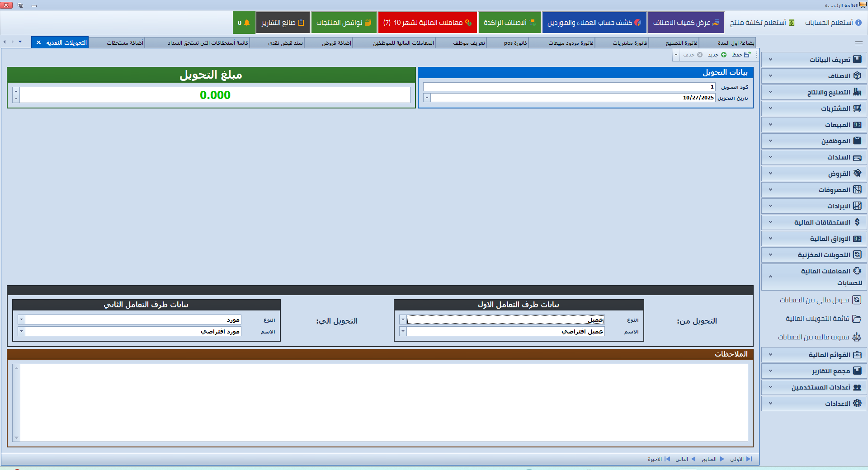Open financial transfers list (قائمة التحويلات المالية)
868x470 pixels.
click(x=823, y=319)
